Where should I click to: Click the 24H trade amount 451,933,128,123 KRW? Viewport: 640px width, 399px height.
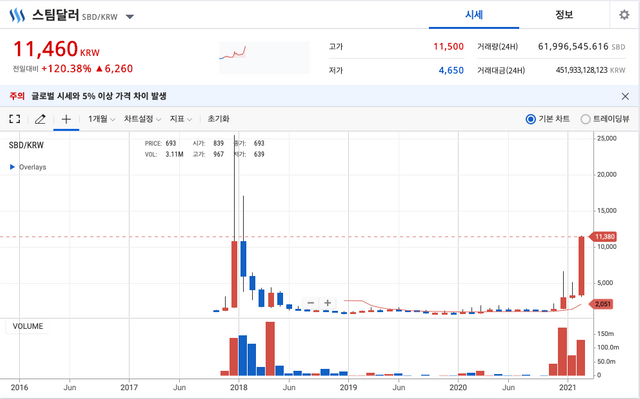[590, 70]
